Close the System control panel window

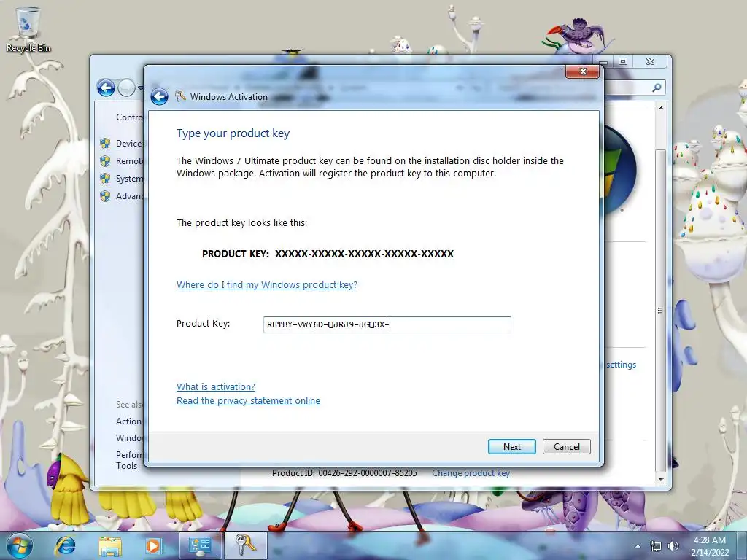click(650, 61)
